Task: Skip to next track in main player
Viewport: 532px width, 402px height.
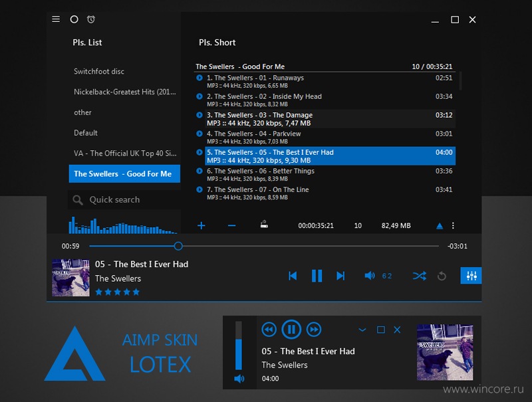Action: tap(340, 276)
